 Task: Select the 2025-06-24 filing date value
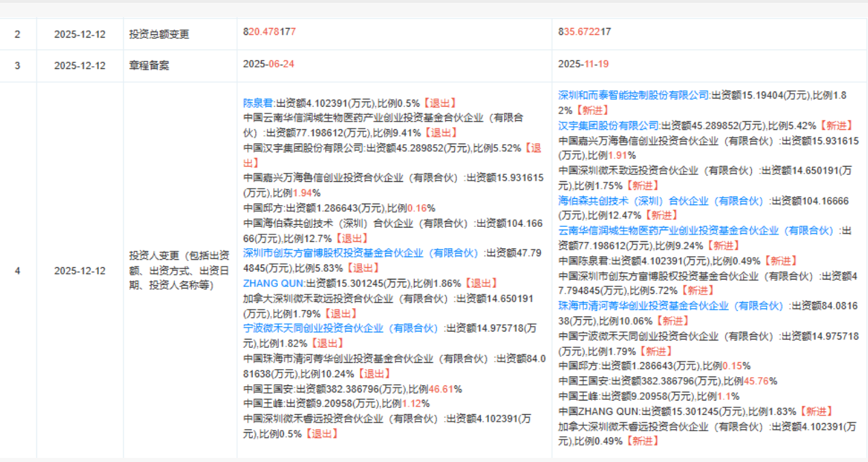268,64
